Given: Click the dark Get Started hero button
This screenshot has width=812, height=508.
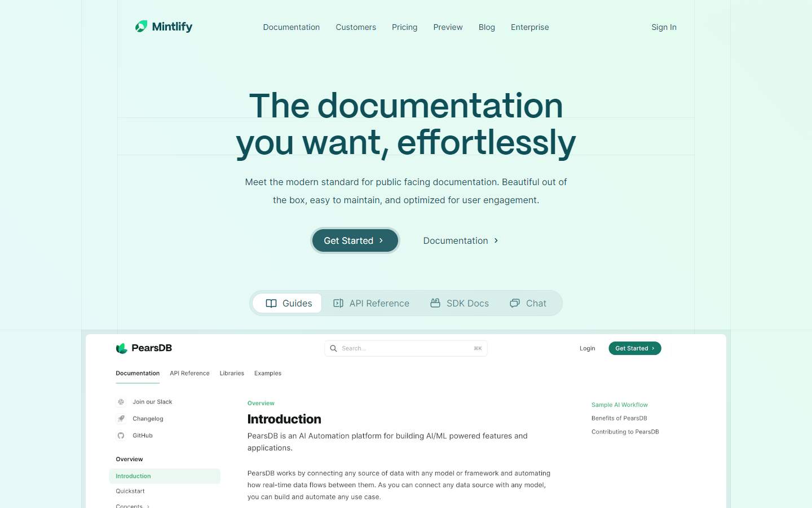Looking at the screenshot, I should pyautogui.click(x=355, y=240).
